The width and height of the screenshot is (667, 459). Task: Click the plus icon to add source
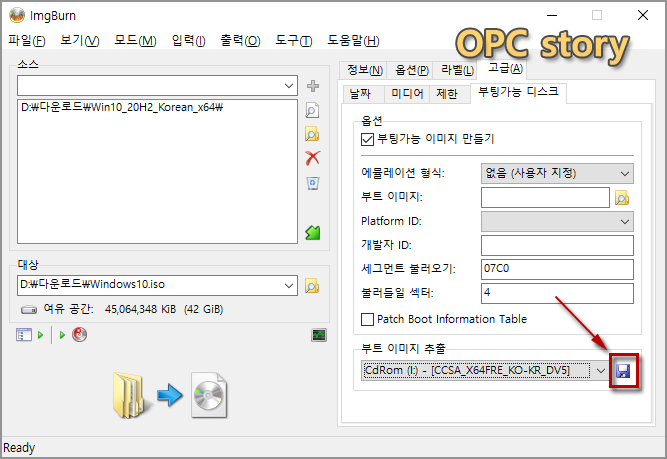click(x=313, y=86)
